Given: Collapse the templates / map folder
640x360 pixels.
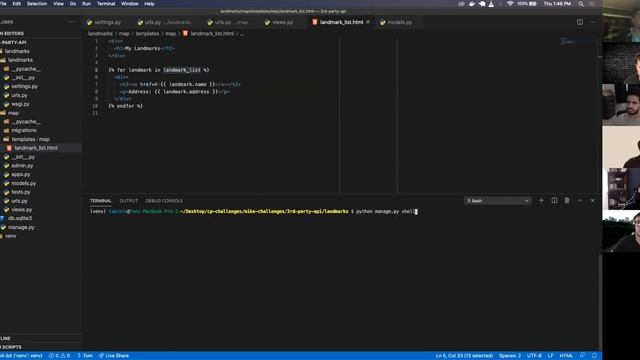Looking at the screenshot, I should (x=30, y=139).
